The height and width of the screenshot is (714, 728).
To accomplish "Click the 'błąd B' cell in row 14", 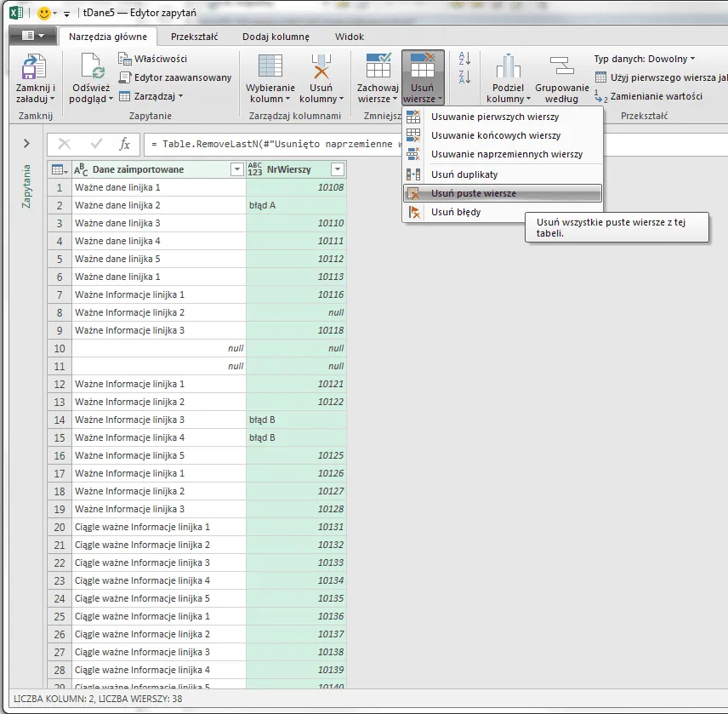I will [x=296, y=420].
